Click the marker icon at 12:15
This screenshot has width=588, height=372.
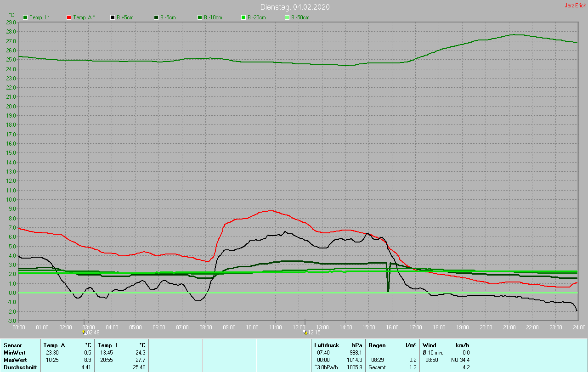(305, 332)
